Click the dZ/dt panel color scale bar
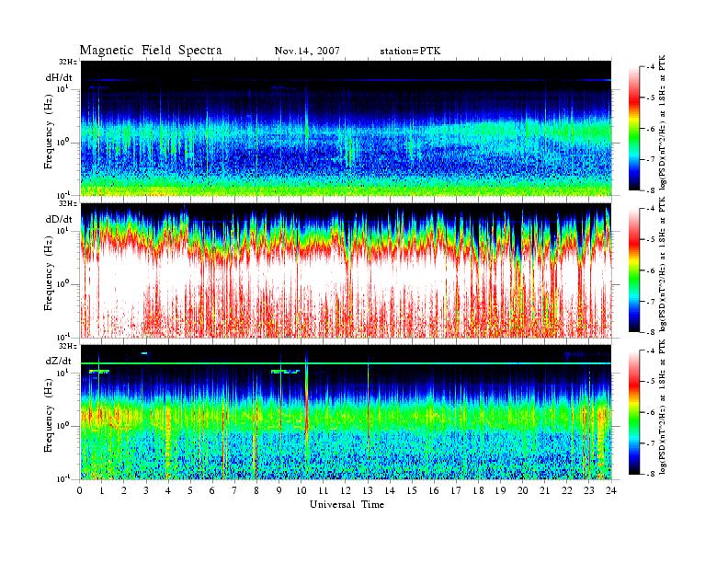 click(633, 412)
